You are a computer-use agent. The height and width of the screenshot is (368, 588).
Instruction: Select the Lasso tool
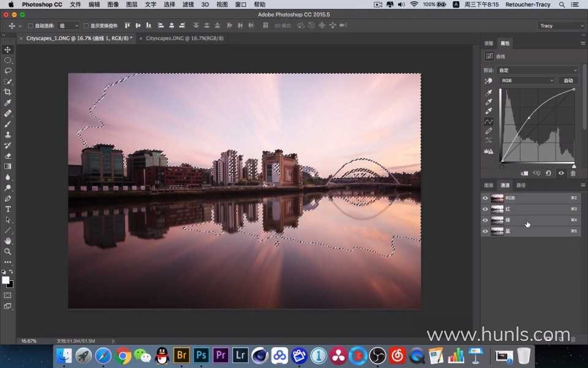(x=7, y=71)
